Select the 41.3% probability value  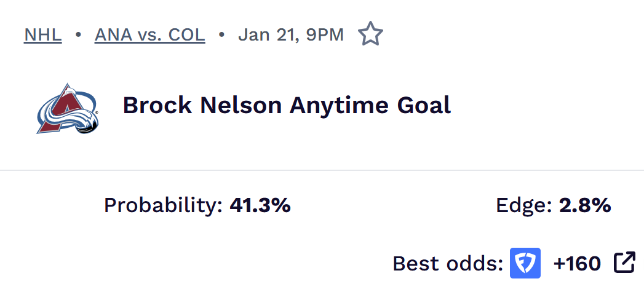[260, 205]
